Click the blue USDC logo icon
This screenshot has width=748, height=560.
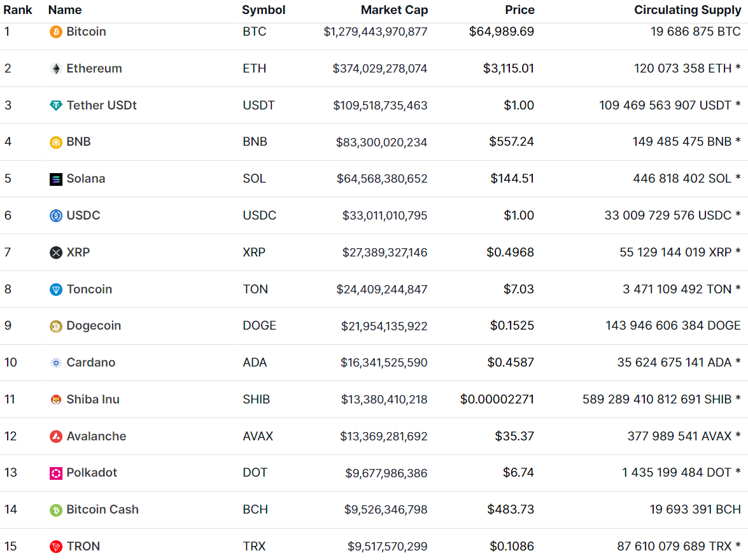[x=56, y=216]
